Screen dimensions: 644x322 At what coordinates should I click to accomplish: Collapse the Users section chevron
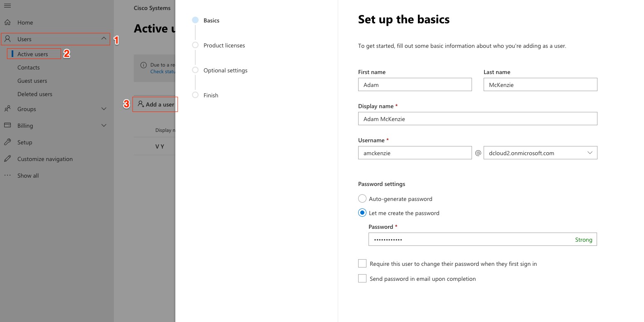104,39
